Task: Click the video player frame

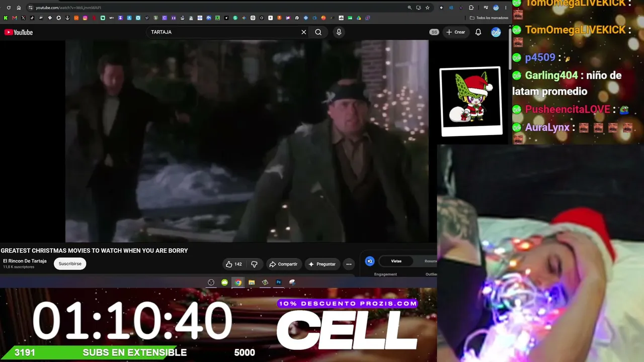Action: [247, 141]
